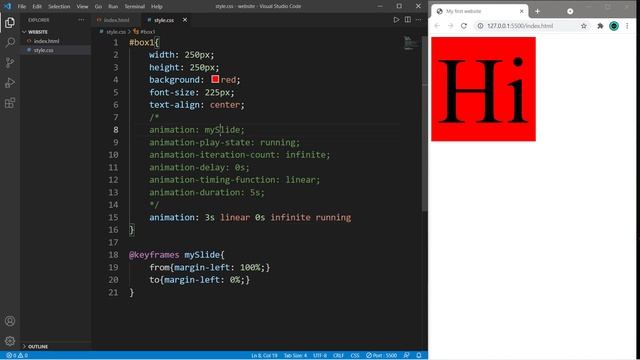Click '@keyframes' on line 18
The height and width of the screenshot is (360, 640).
click(x=154, y=255)
